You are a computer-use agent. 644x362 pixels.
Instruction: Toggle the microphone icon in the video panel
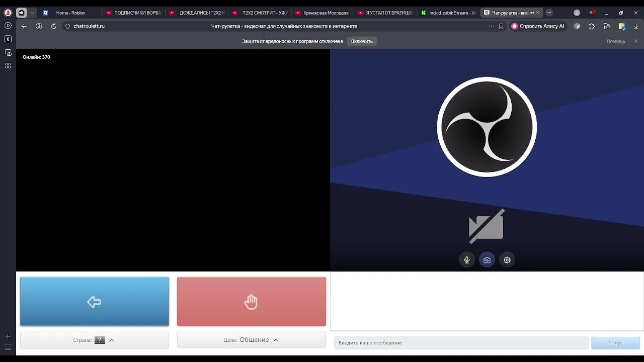[467, 260]
